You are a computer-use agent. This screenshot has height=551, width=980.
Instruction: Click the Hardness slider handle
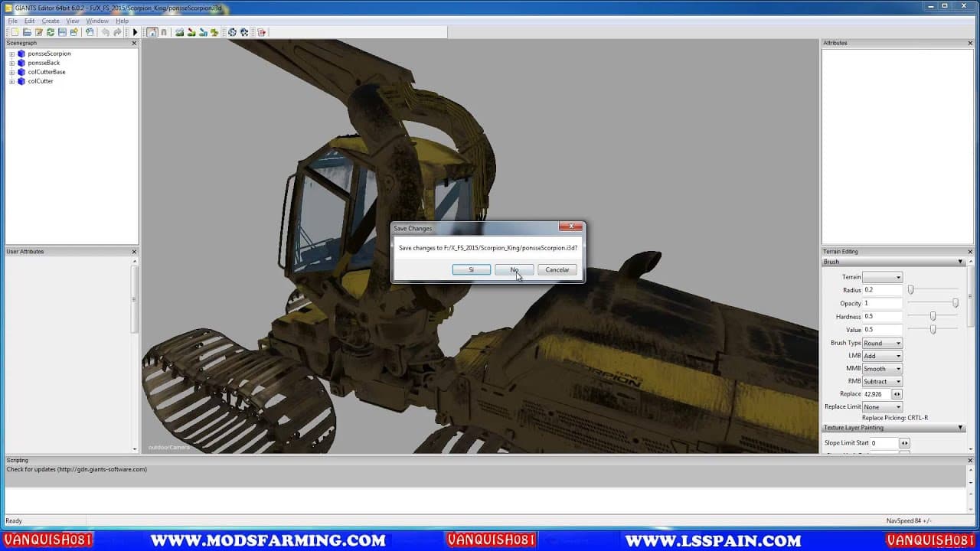933,316
